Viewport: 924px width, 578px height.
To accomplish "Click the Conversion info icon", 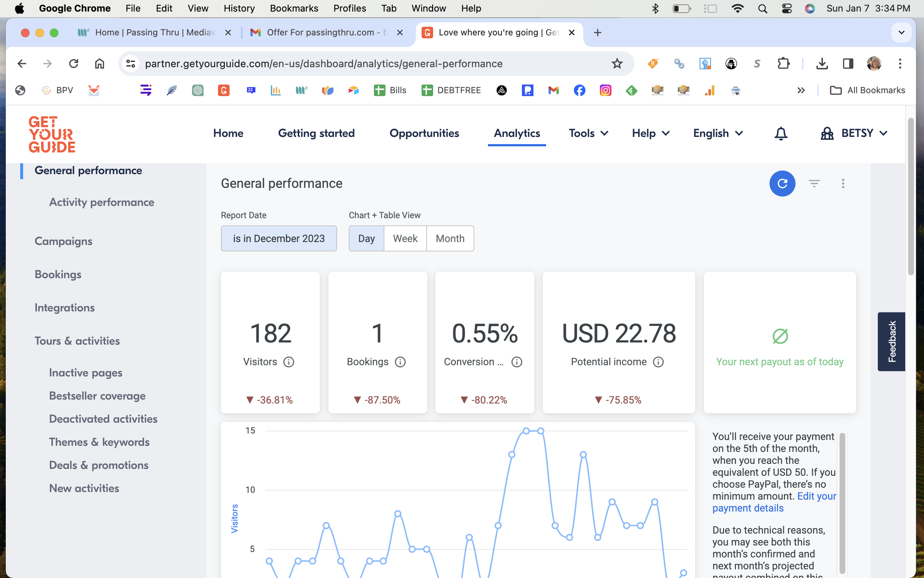I will (517, 362).
